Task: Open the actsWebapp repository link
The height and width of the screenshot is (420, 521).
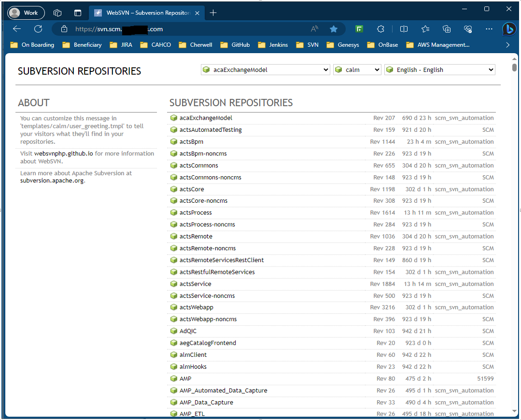Action: point(196,308)
